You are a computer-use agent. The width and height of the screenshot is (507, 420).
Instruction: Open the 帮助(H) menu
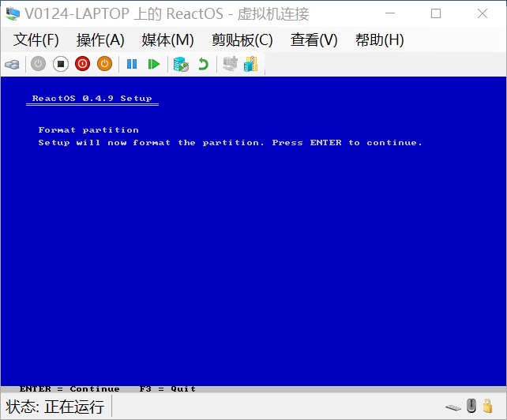pos(380,40)
